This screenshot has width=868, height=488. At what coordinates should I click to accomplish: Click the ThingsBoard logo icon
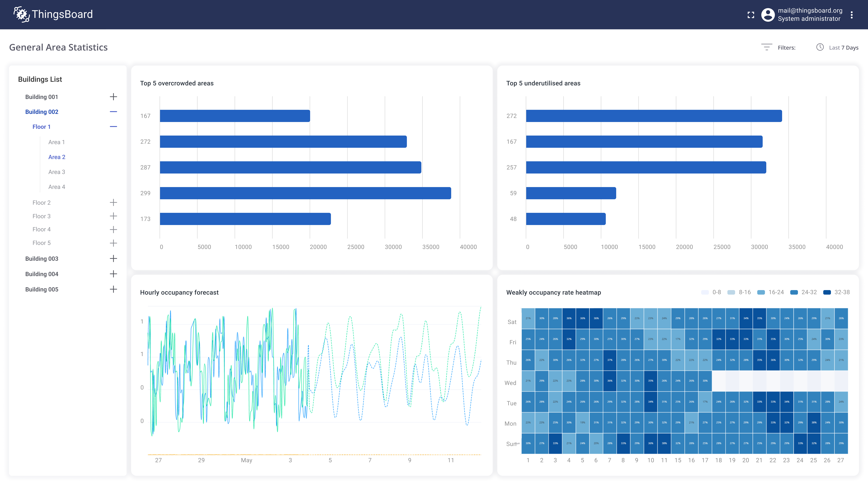(21, 14)
